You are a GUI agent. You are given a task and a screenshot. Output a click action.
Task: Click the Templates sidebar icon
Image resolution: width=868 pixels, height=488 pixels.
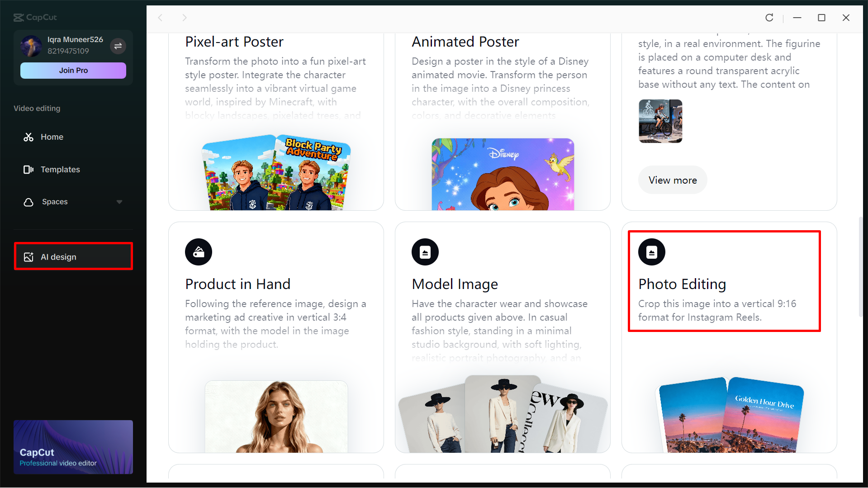[x=28, y=170]
